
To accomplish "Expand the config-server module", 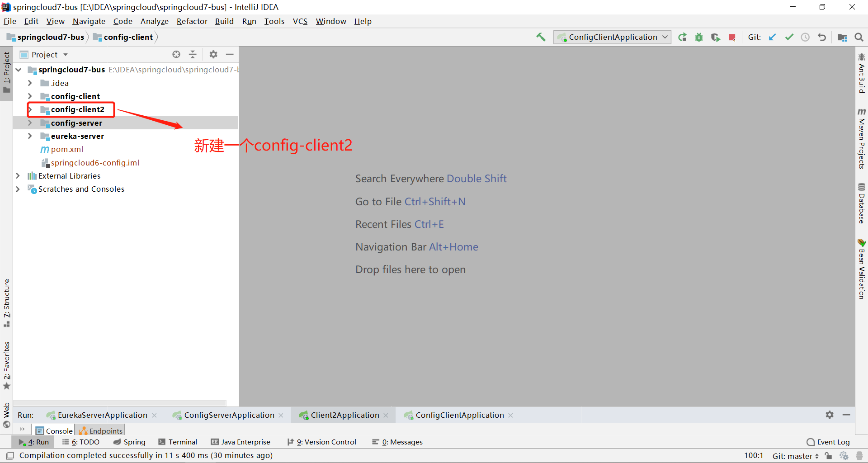I will click(30, 123).
